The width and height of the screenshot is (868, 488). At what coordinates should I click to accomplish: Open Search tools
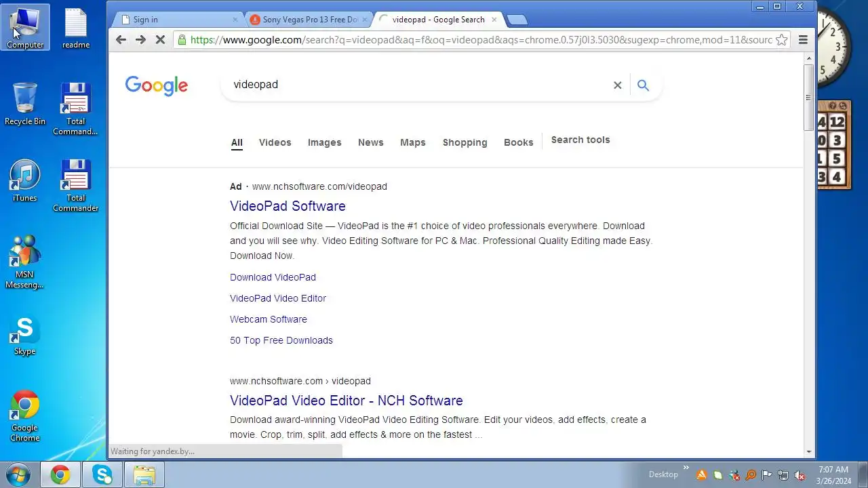coord(580,140)
